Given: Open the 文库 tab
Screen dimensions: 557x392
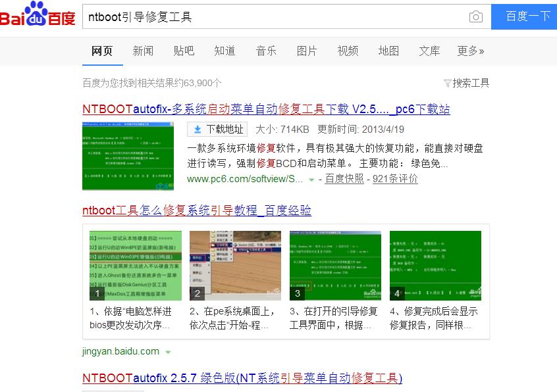Looking at the screenshot, I should click(429, 50).
